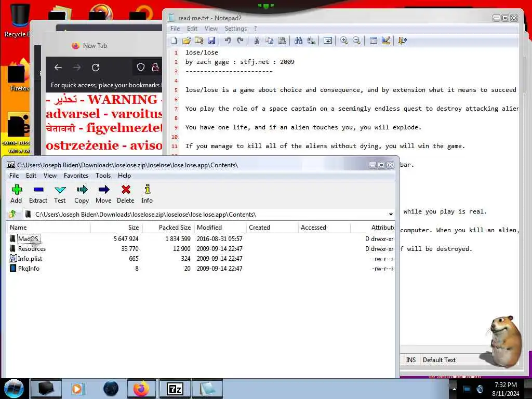
Task: Zoom out on Notepad2 text
Action: click(x=356, y=41)
